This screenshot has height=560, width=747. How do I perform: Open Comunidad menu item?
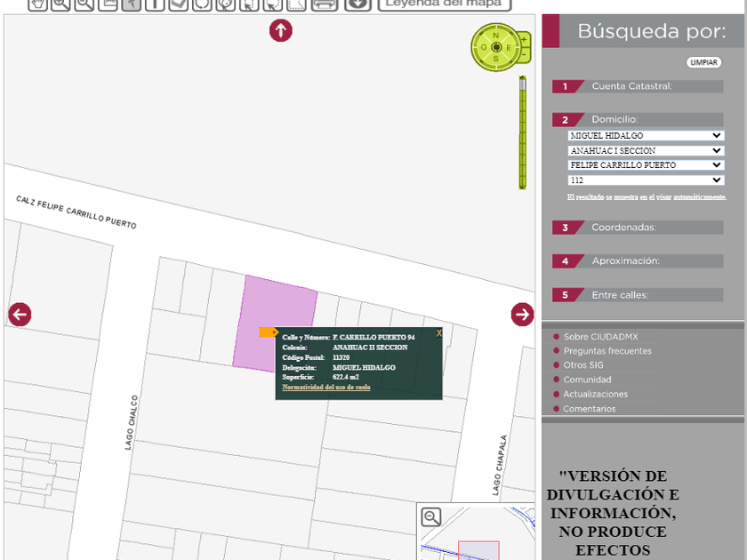[587, 380]
